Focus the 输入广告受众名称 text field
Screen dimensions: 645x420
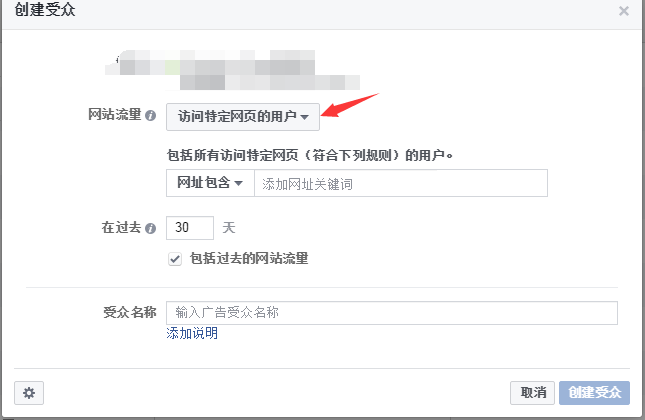(x=392, y=313)
